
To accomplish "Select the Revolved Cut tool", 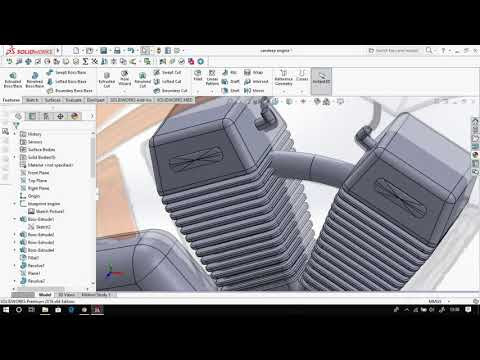I will coord(142,80).
